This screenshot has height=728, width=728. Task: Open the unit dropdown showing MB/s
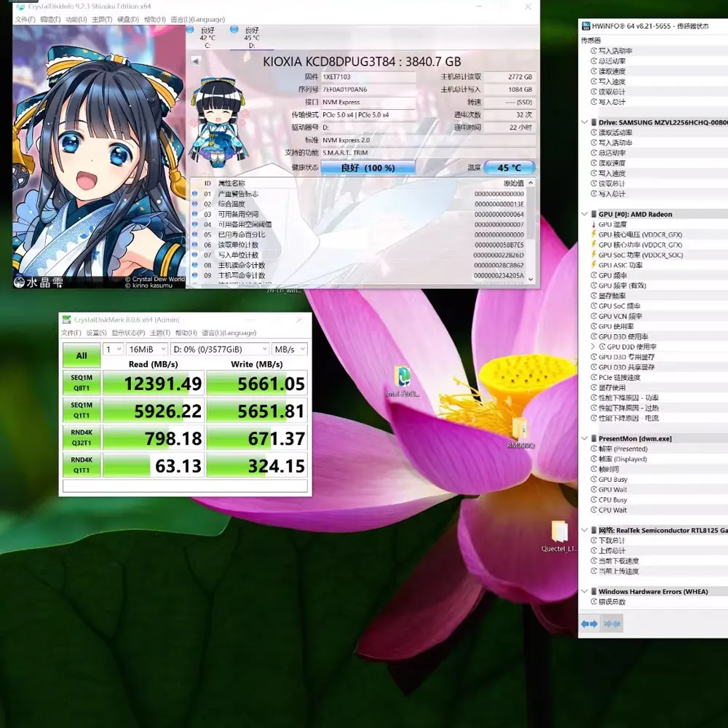pyautogui.click(x=290, y=349)
